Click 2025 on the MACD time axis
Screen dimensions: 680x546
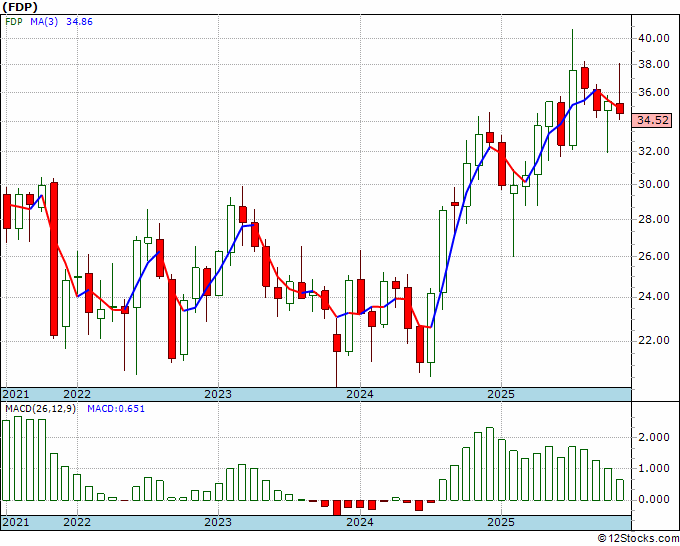[501, 522]
